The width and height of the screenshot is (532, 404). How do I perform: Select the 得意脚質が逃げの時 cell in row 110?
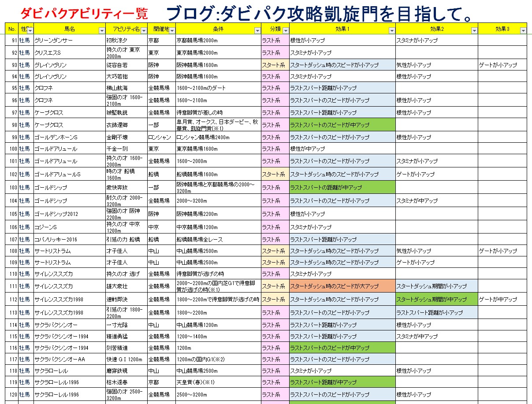coord(218,274)
